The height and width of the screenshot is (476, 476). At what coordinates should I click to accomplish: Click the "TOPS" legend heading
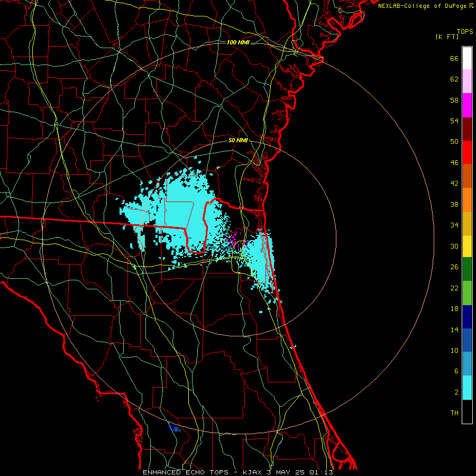pyautogui.click(x=465, y=32)
